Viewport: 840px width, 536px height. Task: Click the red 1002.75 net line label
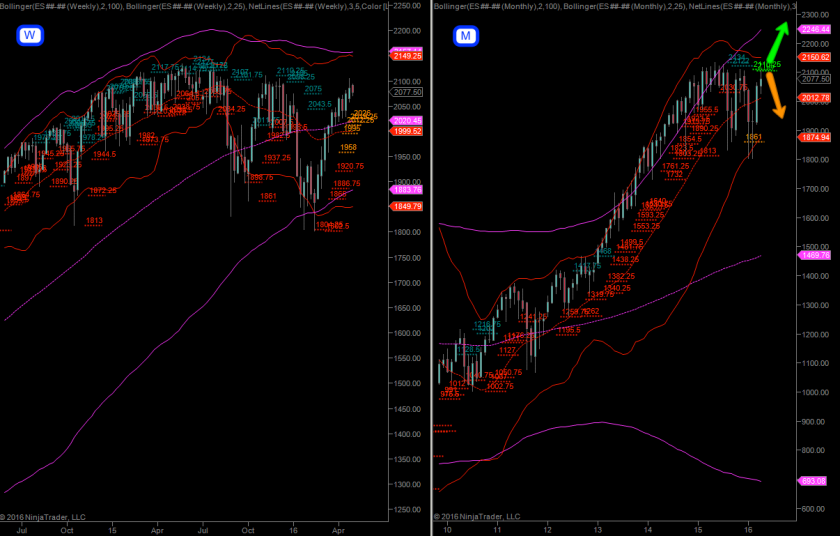[x=500, y=386]
